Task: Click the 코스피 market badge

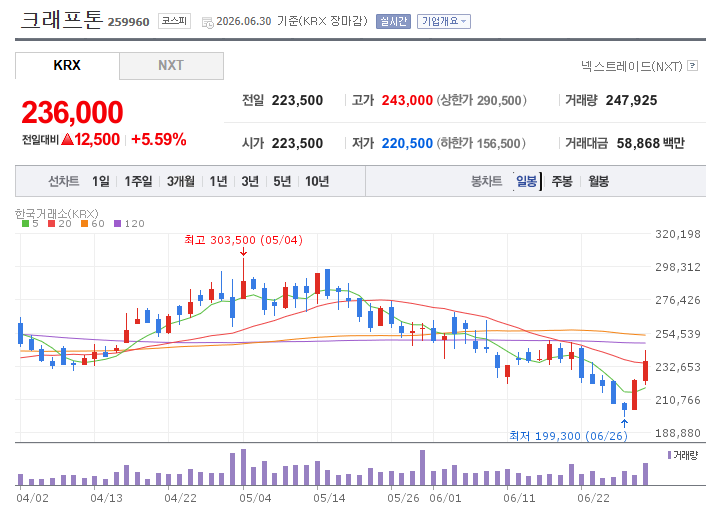Action: tap(174, 21)
